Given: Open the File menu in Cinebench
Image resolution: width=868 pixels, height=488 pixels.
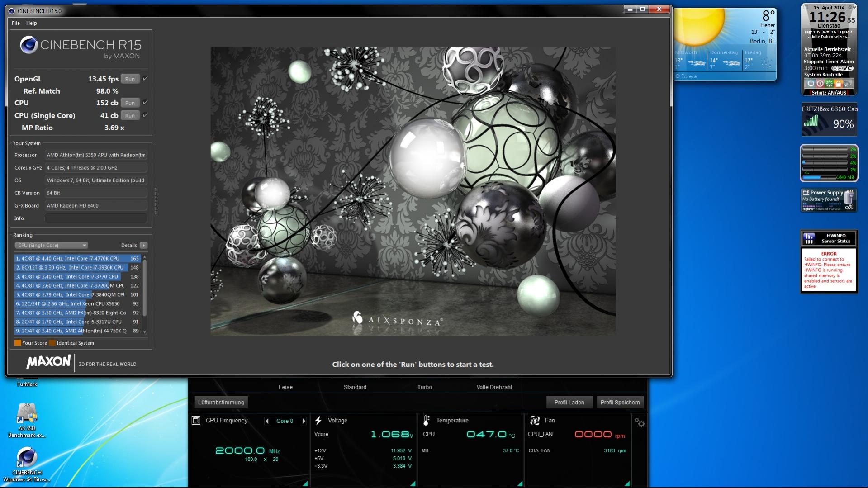Looking at the screenshot, I should pos(16,23).
